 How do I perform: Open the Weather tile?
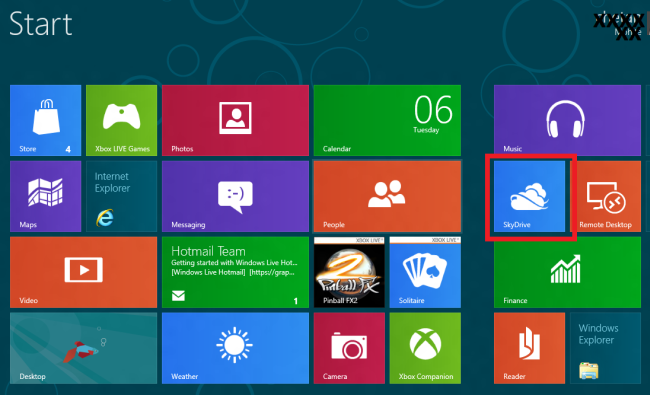235,348
